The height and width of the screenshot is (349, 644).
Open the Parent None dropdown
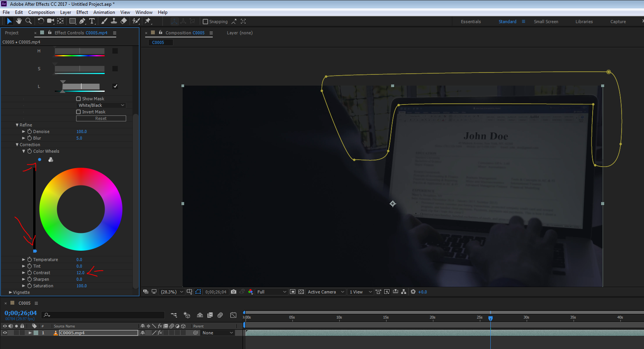click(x=218, y=333)
